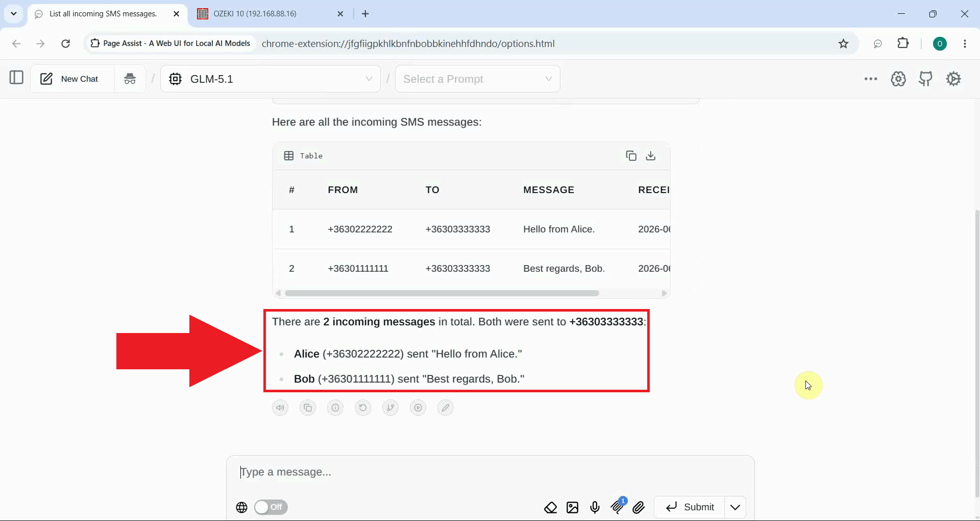Clear the chat with the eraser icon
Image resolution: width=980 pixels, height=521 pixels.
tap(550, 507)
